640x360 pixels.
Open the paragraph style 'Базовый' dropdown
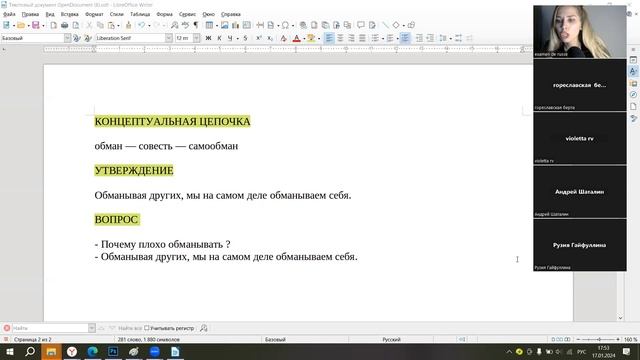(x=67, y=38)
